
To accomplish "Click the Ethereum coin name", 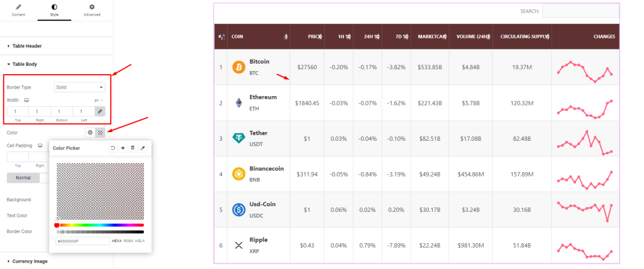I will (x=264, y=97).
